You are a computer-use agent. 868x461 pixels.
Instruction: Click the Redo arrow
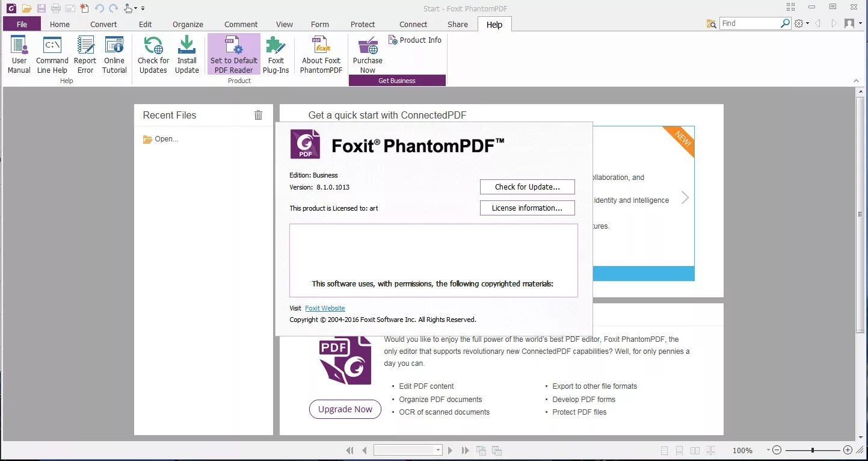[x=114, y=8]
